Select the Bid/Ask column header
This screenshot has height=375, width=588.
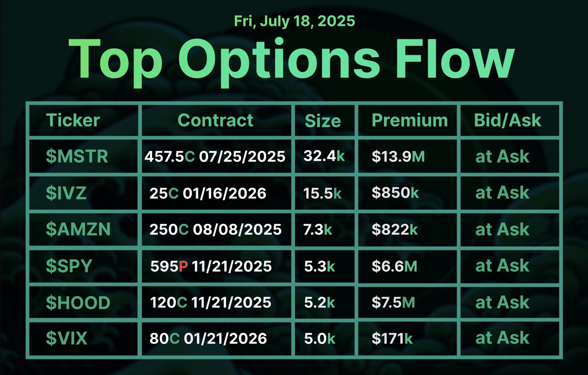(507, 120)
